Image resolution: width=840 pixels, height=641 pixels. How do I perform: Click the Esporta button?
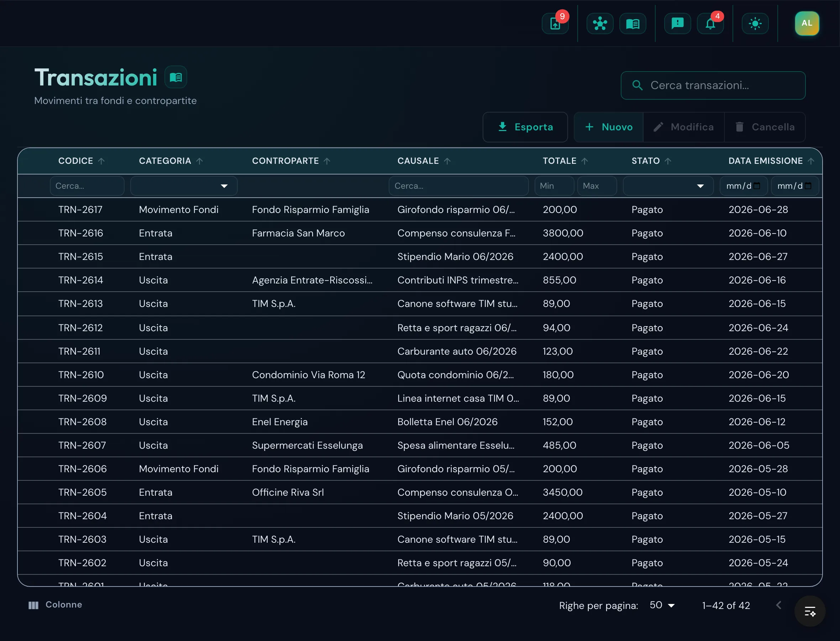pos(525,127)
